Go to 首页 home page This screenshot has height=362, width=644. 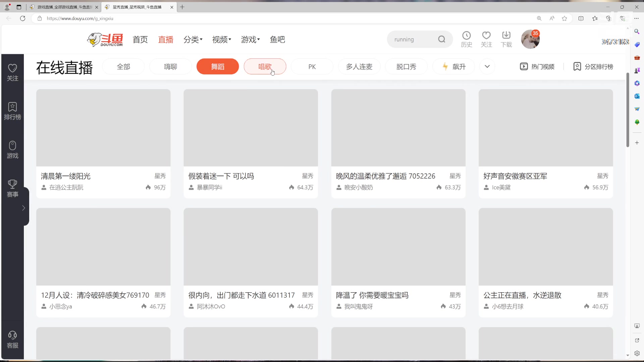coord(140,40)
